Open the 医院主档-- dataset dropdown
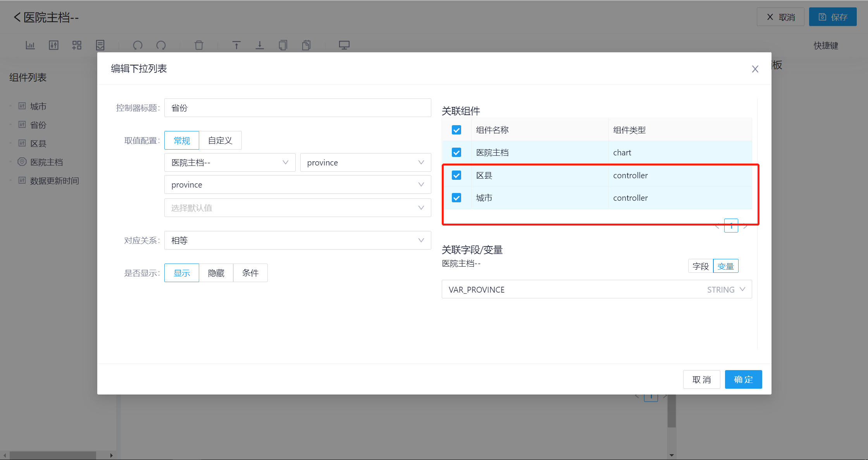The height and width of the screenshot is (460, 868). point(230,163)
